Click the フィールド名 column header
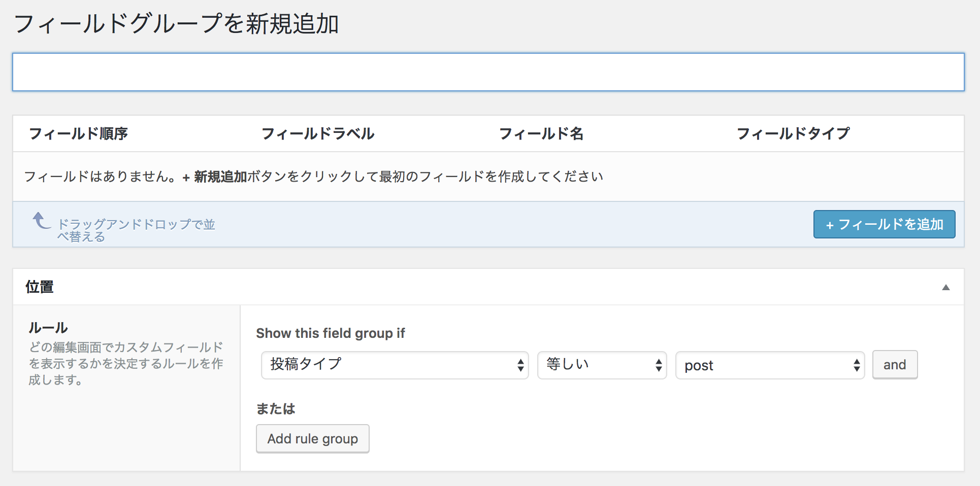 (541, 133)
